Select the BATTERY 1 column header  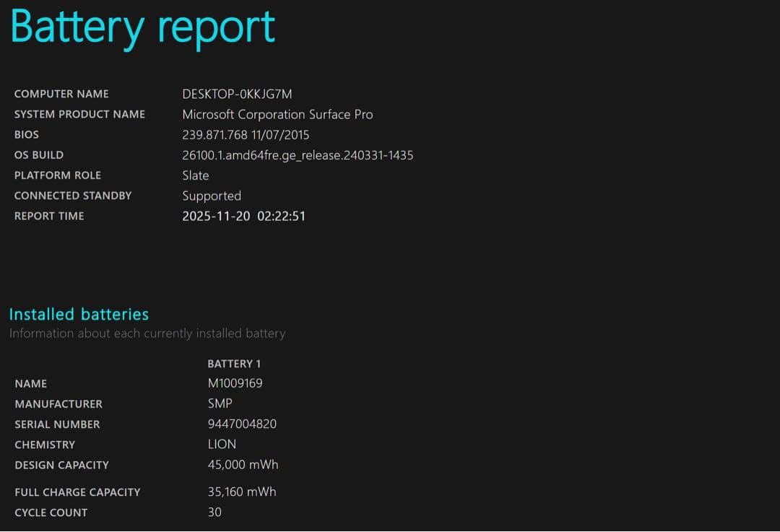coord(234,363)
